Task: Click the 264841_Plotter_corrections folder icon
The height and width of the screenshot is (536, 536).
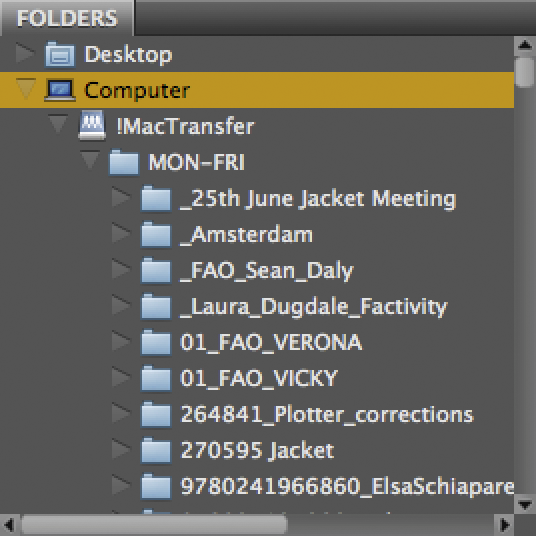Action: 156,414
